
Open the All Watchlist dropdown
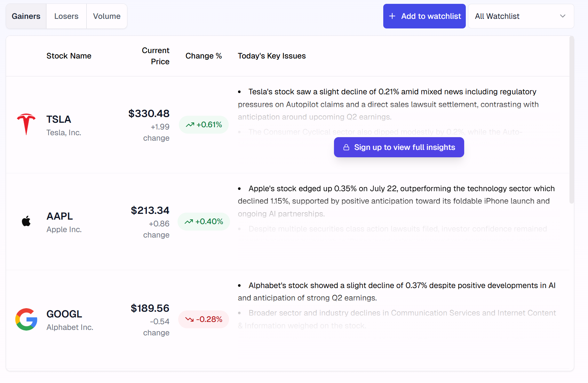(521, 16)
